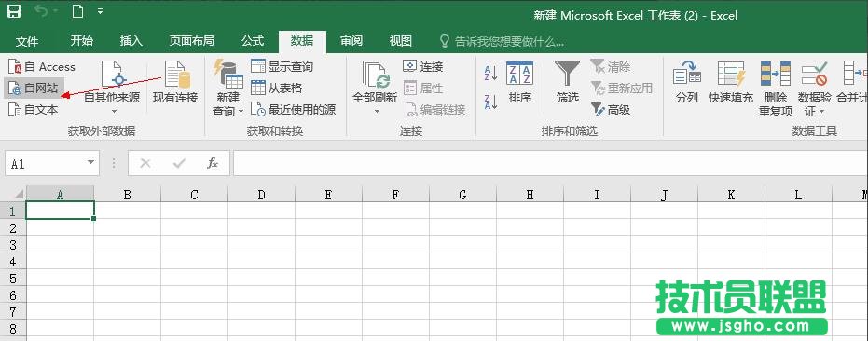Select row 8 header

[13, 328]
